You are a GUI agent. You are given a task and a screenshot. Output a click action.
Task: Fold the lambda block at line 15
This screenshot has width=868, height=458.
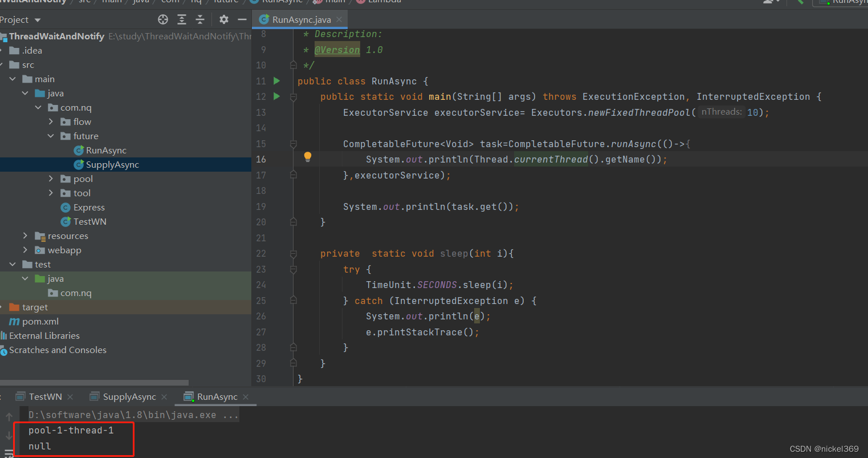[x=294, y=144]
